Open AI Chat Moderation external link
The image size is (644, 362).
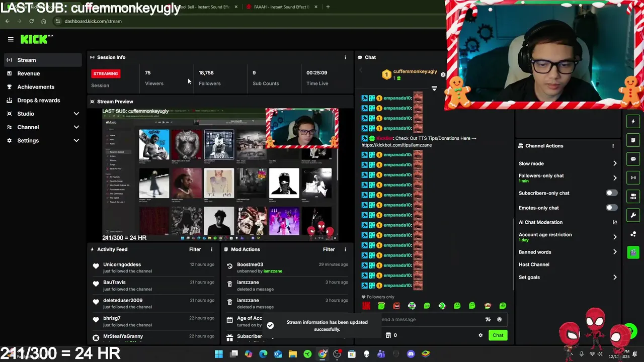(x=615, y=222)
